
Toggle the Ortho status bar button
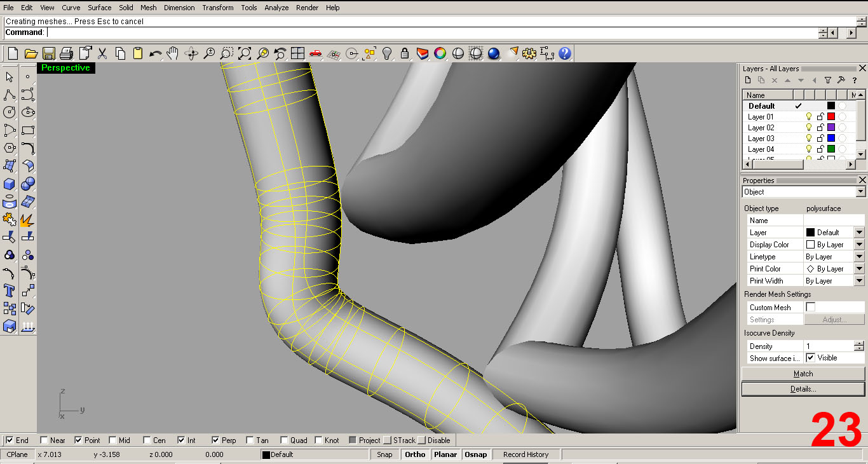[415, 454]
